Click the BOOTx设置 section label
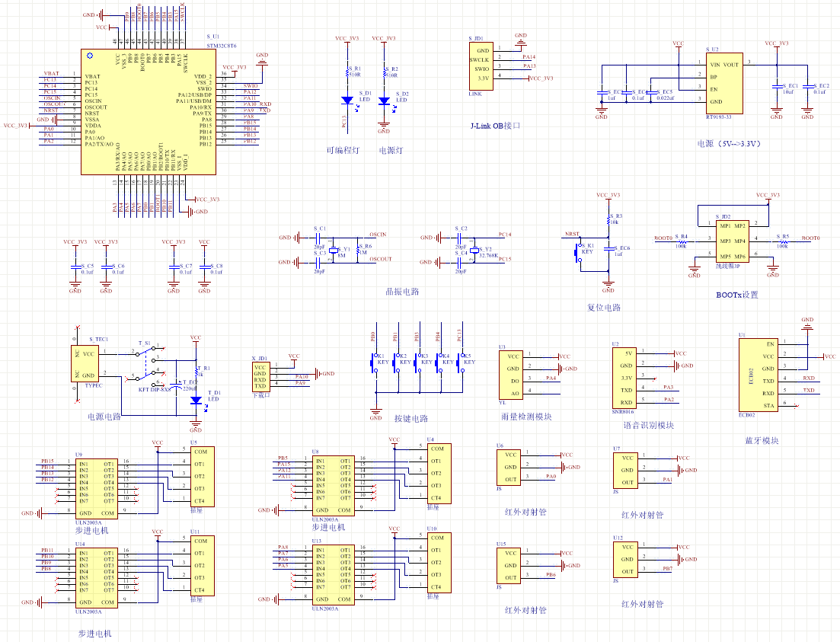Viewport: 840px width, 642px height. click(x=737, y=295)
